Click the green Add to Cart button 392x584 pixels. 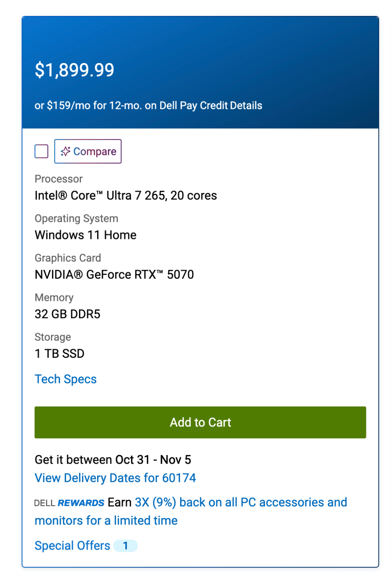point(200,422)
